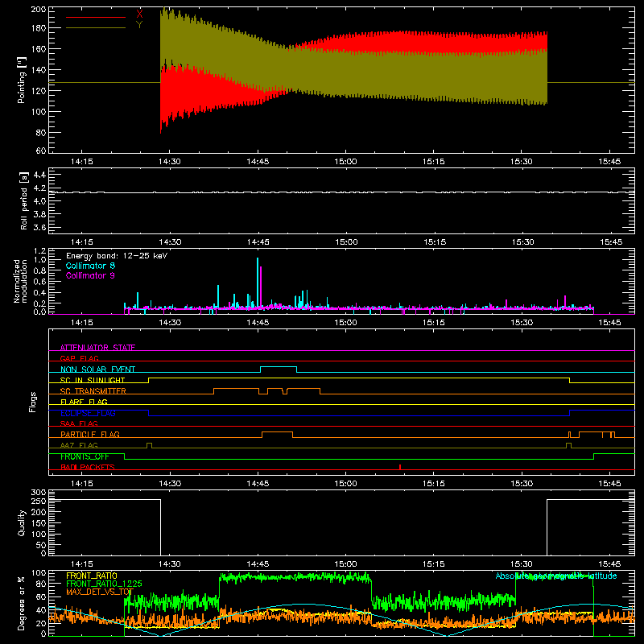Click the 'Flags' vertical axis title

coord(33,402)
